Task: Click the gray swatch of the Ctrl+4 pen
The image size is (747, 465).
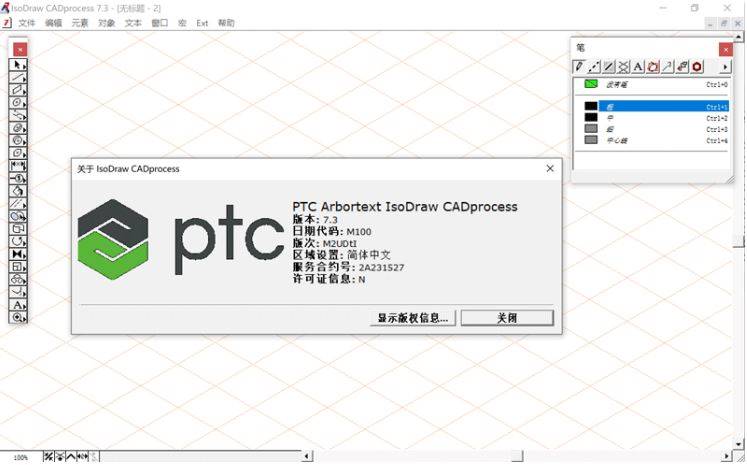Action: (x=591, y=140)
